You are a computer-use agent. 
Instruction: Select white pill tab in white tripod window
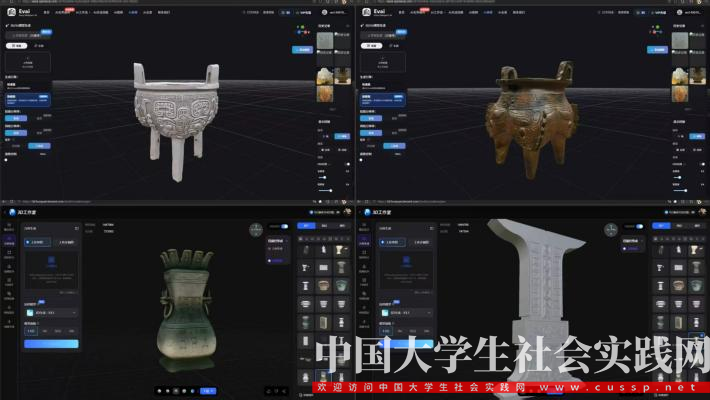coord(16,46)
